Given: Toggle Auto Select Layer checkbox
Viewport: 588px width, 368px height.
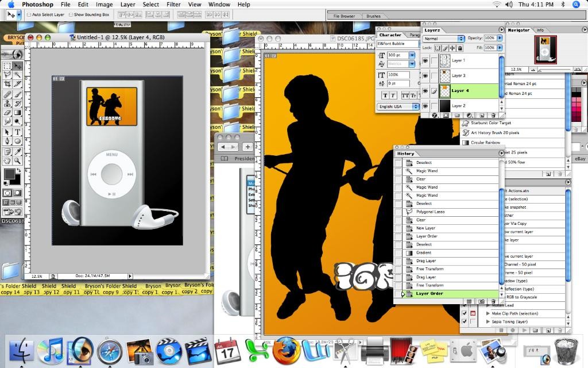Looking at the screenshot, I should (29, 14).
